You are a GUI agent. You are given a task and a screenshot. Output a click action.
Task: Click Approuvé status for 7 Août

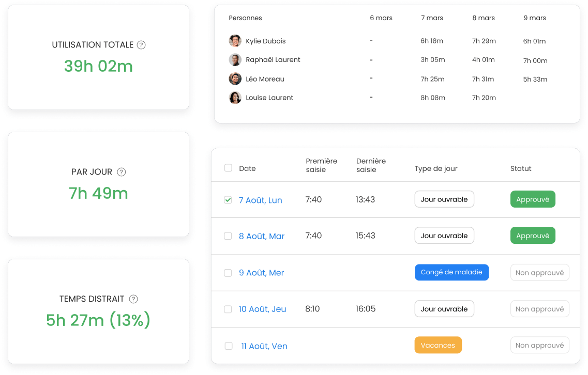(533, 199)
